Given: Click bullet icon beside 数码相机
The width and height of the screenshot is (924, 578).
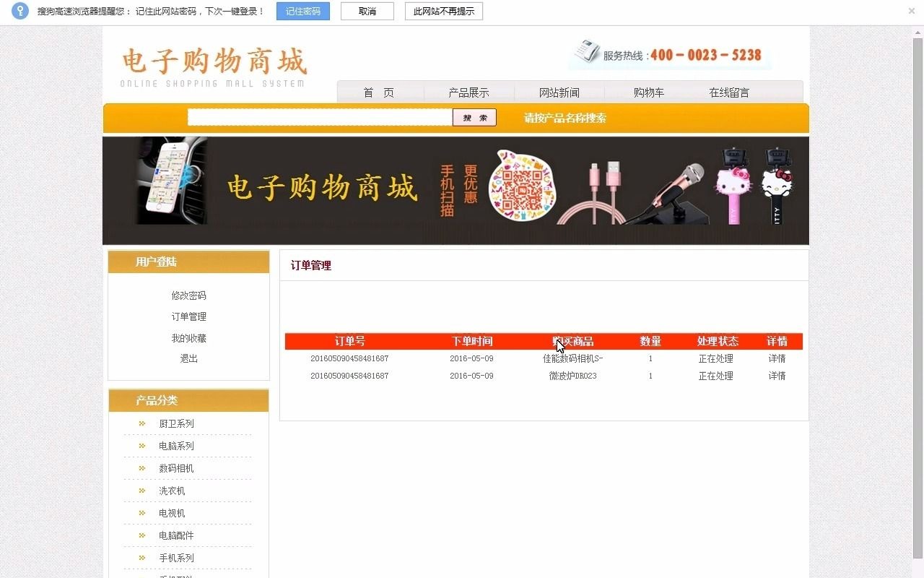Looking at the screenshot, I should (142, 468).
